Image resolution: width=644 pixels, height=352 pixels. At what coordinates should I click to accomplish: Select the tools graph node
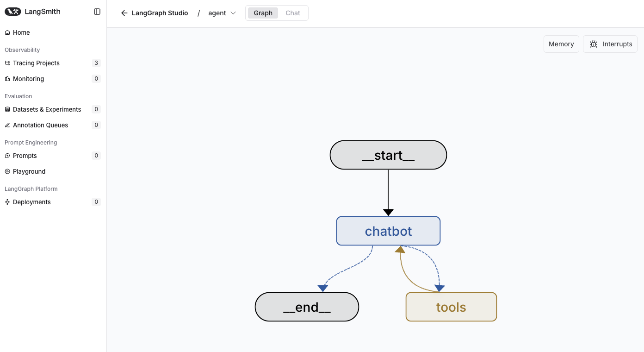(451, 307)
